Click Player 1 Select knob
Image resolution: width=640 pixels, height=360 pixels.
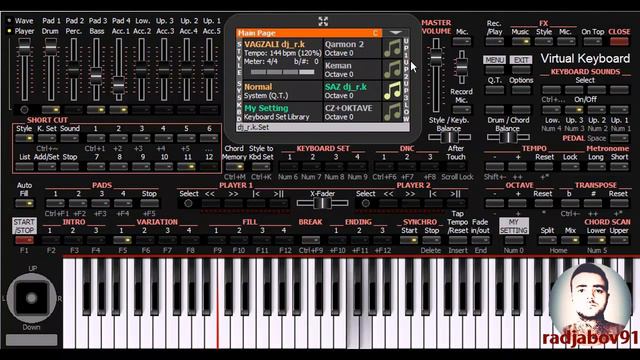188,203
